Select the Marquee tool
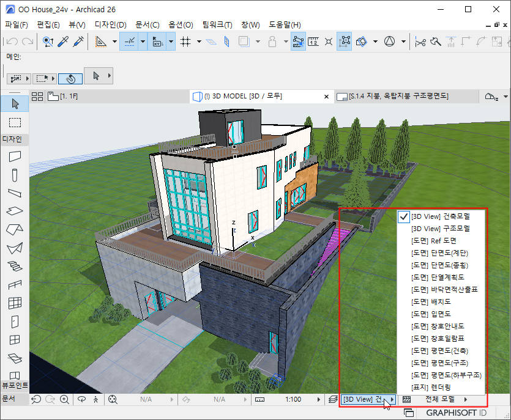The image size is (511, 420). 15,122
